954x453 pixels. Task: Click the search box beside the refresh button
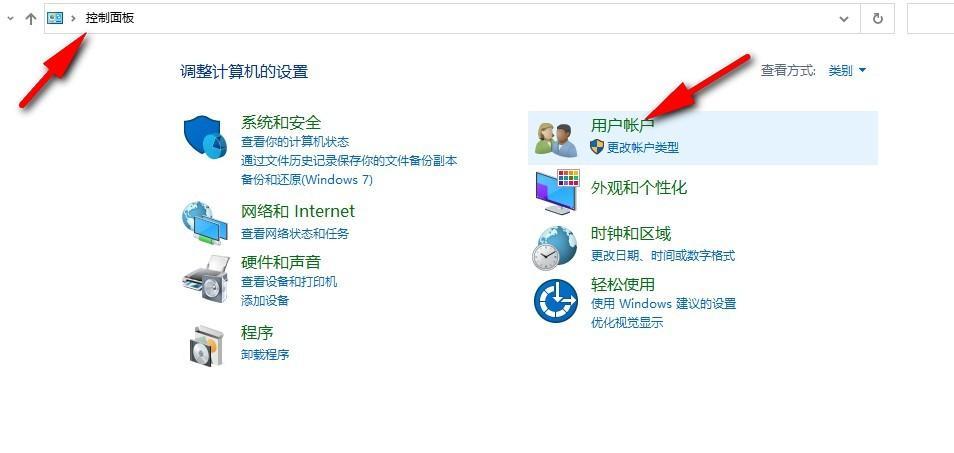pos(930,19)
